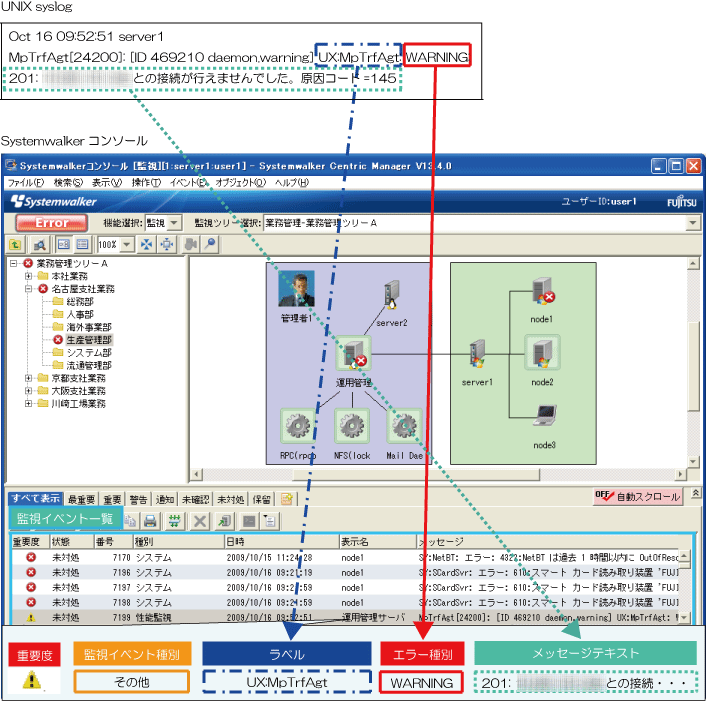Open the オブジェクト(O) menu
Viewport: 706px width, 701px height.
click(x=240, y=182)
